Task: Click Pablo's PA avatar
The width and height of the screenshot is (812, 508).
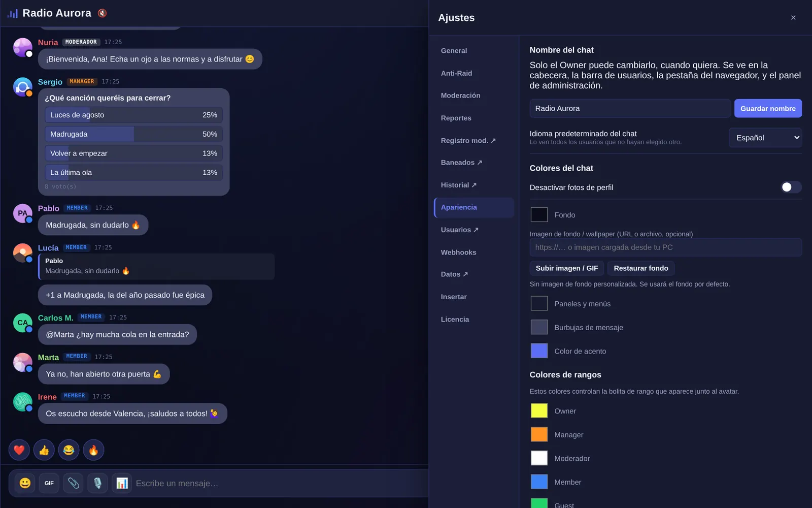Action: click(x=23, y=213)
